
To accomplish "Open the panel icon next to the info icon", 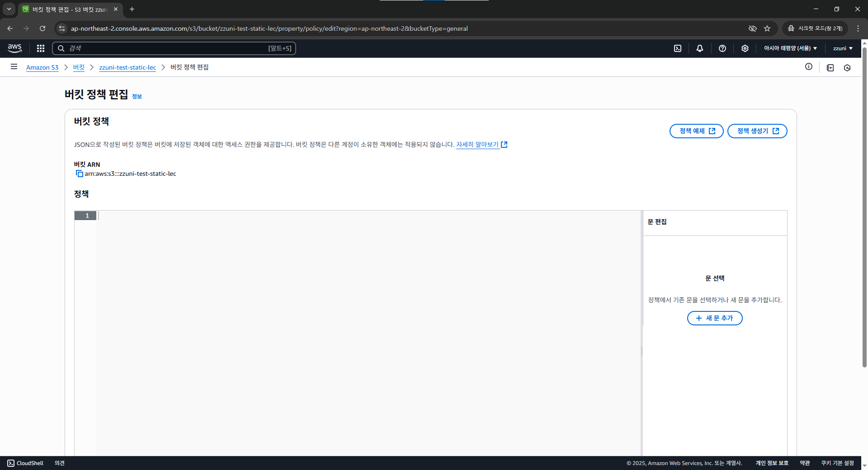I will 830,68.
